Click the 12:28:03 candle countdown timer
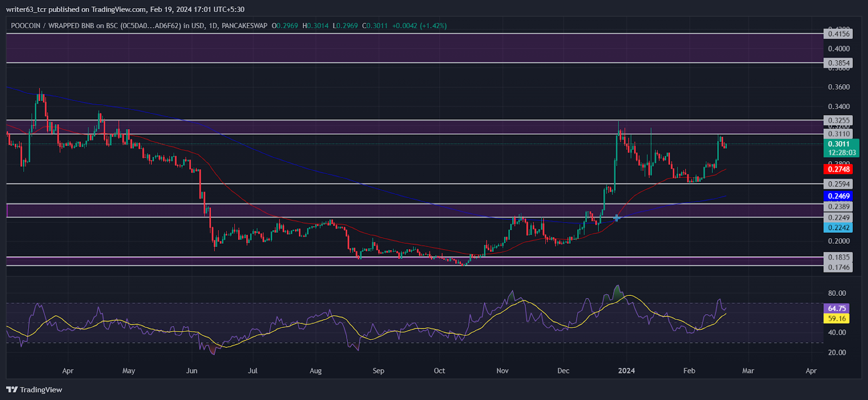This screenshot has height=400, width=868. point(841,153)
